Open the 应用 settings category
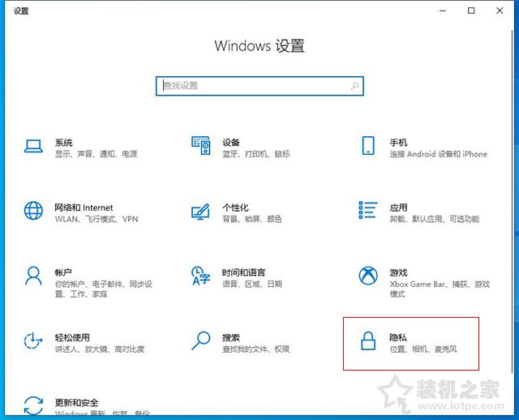 point(398,208)
